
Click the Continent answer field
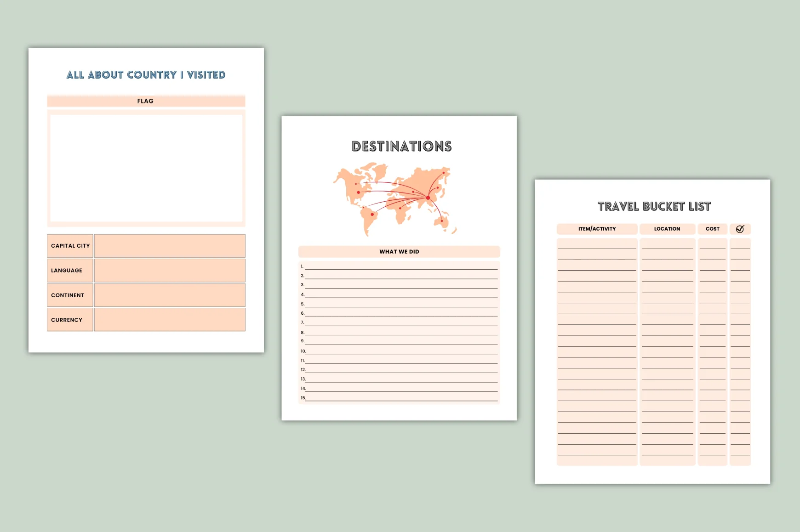click(170, 295)
